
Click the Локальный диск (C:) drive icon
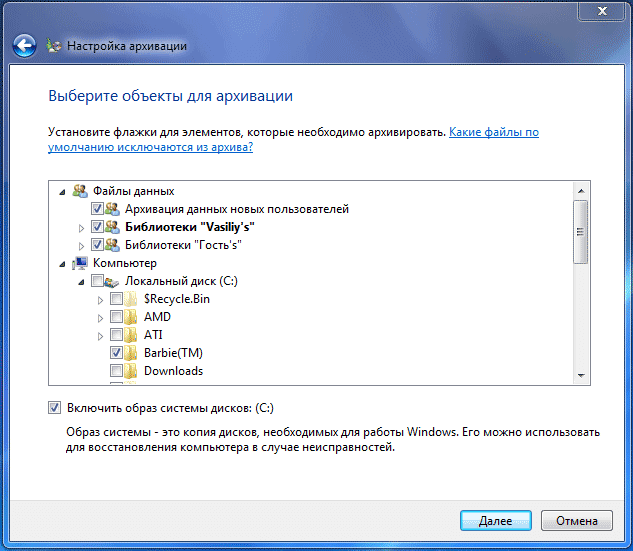pos(112,281)
